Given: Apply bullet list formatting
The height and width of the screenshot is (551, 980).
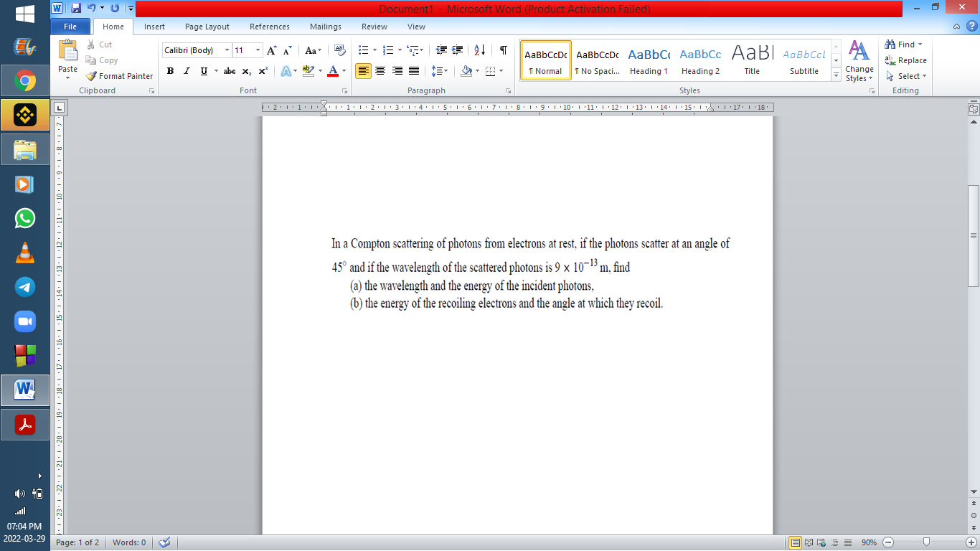Looking at the screenshot, I should [363, 50].
